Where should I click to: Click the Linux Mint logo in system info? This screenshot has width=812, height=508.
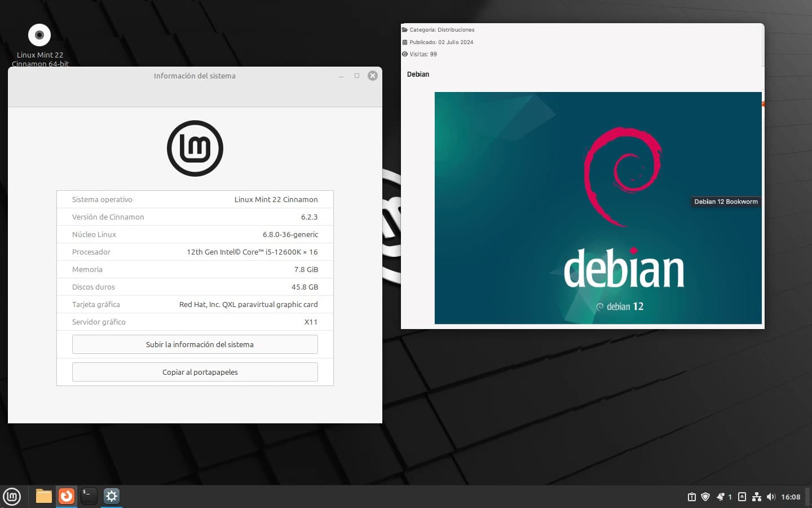click(195, 148)
